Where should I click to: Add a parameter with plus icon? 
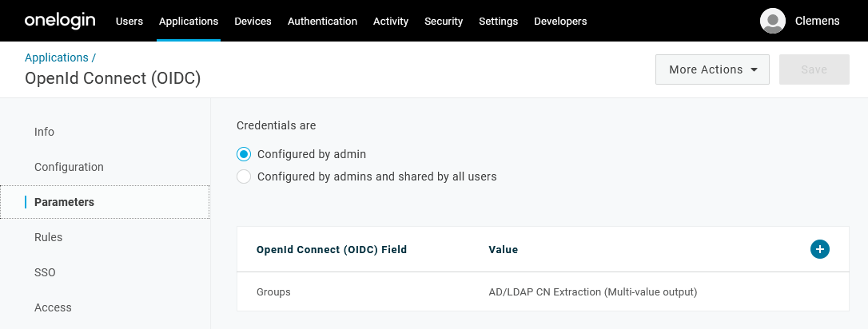[819, 249]
